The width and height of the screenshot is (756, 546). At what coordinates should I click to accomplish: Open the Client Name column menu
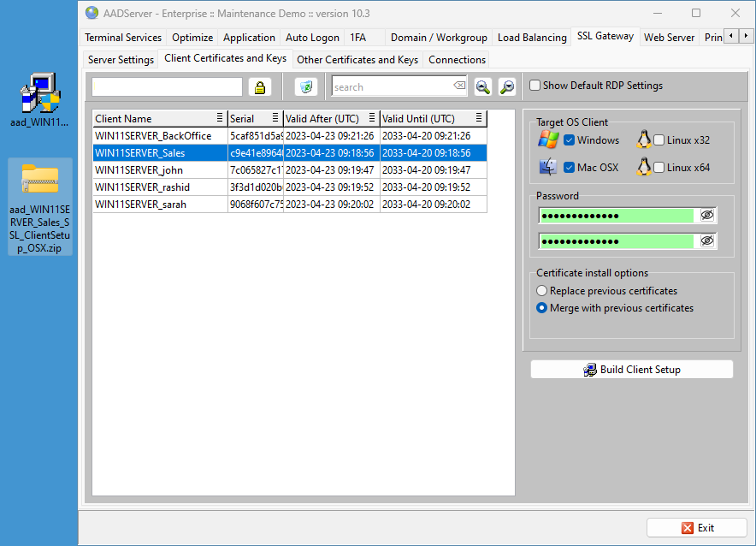point(220,118)
